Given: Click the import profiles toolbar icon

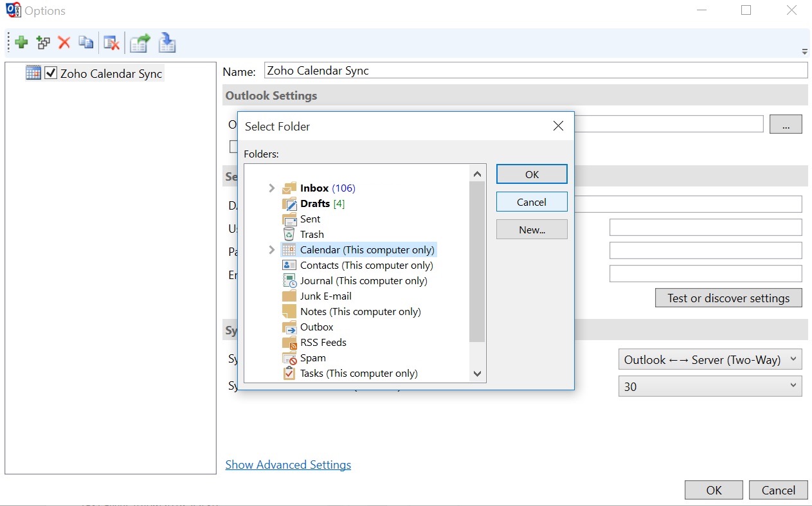Looking at the screenshot, I should (167, 43).
